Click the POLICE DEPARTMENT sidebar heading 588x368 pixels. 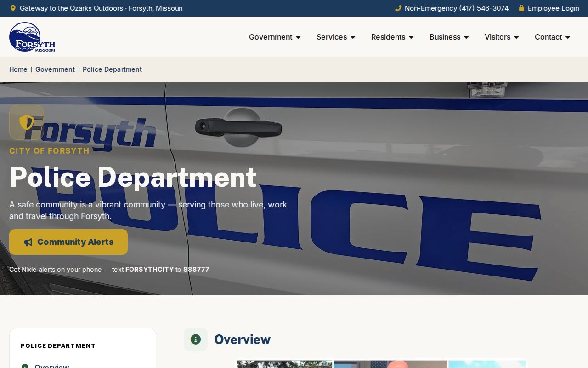click(58, 346)
